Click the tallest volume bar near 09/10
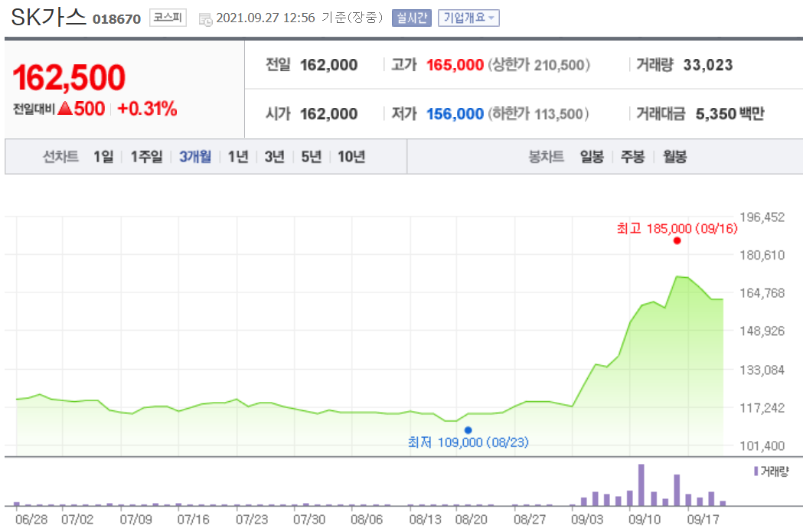The width and height of the screenshot is (803, 532). pos(641,485)
